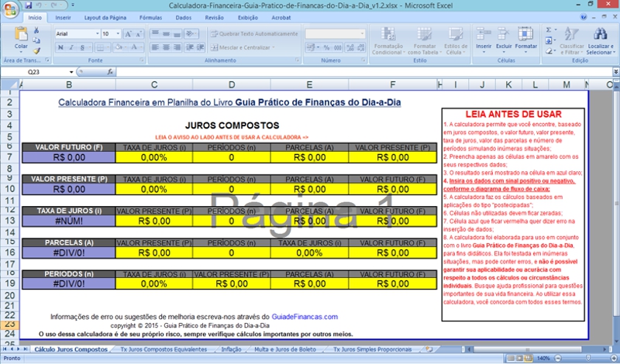Open Formatação Condicional menu
The width and height of the screenshot is (620, 364).
tap(388, 41)
